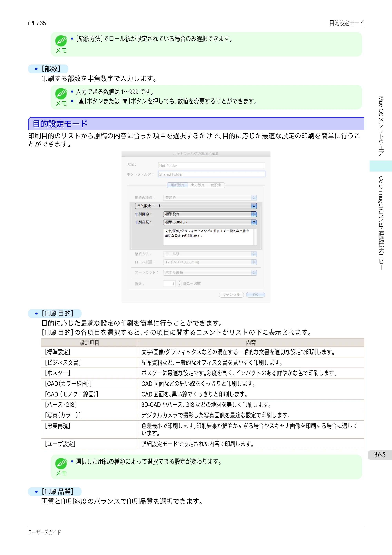Click the [パース・GIS] table cell
This screenshot has width=392, height=555.
pyautogui.click(x=89, y=404)
